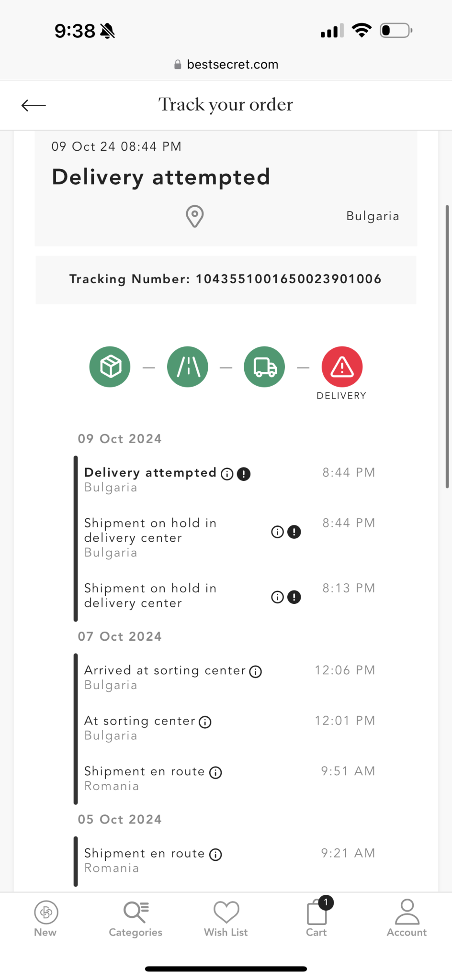Open the Account tab
The width and height of the screenshot is (452, 980).
pyautogui.click(x=407, y=918)
